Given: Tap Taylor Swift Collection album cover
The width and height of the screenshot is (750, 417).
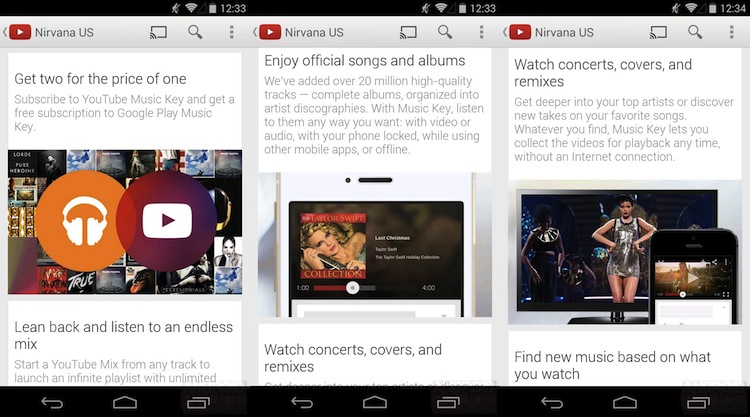Looking at the screenshot, I should tap(333, 246).
